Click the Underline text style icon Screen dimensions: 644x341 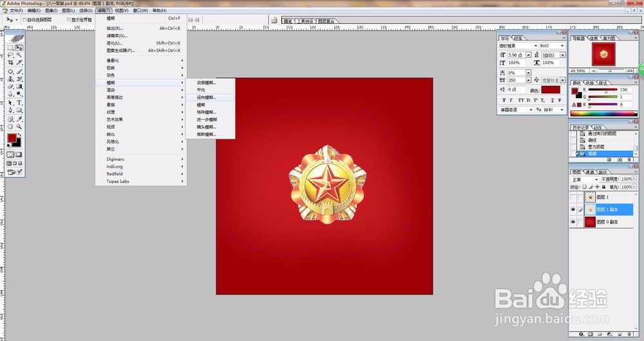(x=553, y=100)
